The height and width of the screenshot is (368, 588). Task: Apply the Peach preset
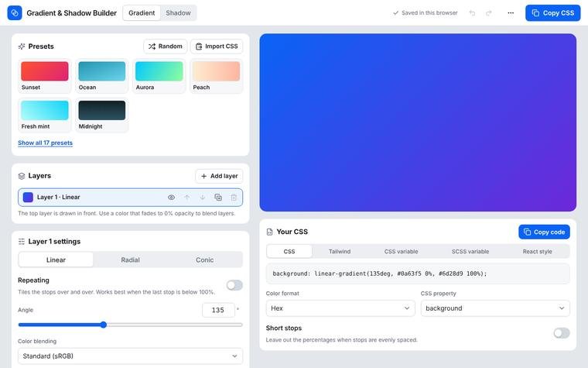tap(216, 76)
